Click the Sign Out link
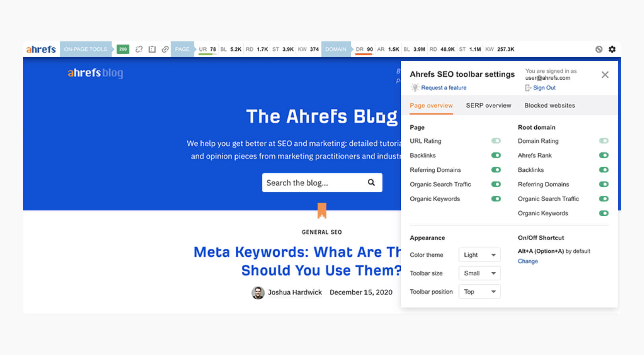The image size is (644, 355). click(x=544, y=88)
